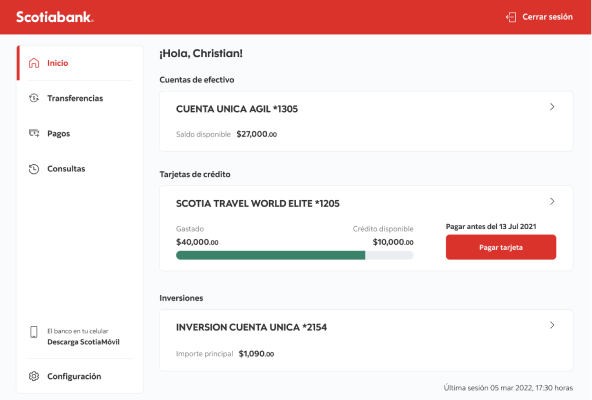Screen dimensions: 592x400
Task: Go to Transferencias section
Action: [x=80, y=98]
